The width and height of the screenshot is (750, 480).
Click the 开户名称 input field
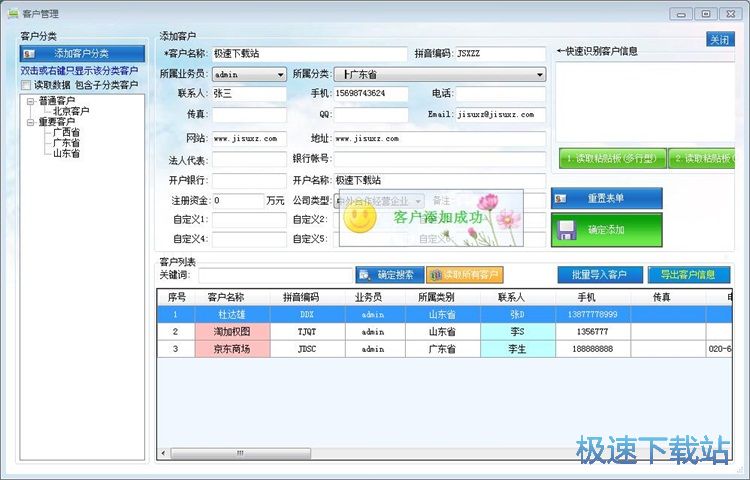(x=440, y=180)
